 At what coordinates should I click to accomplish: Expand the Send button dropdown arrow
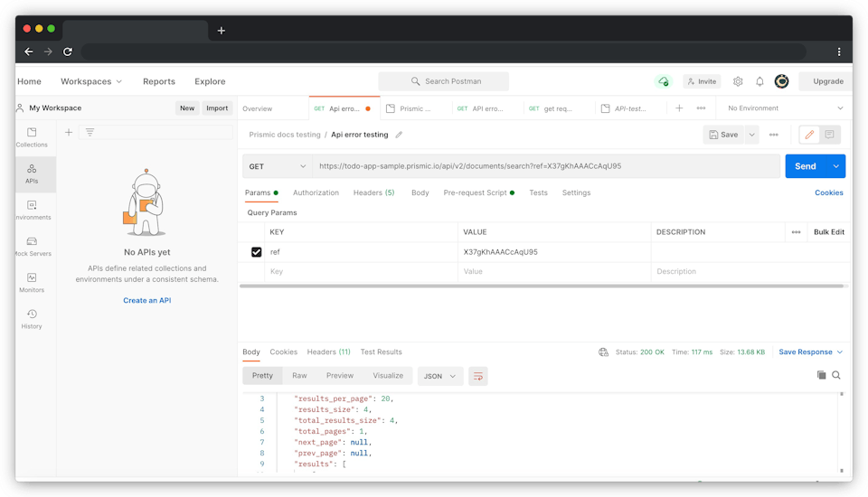[835, 166]
